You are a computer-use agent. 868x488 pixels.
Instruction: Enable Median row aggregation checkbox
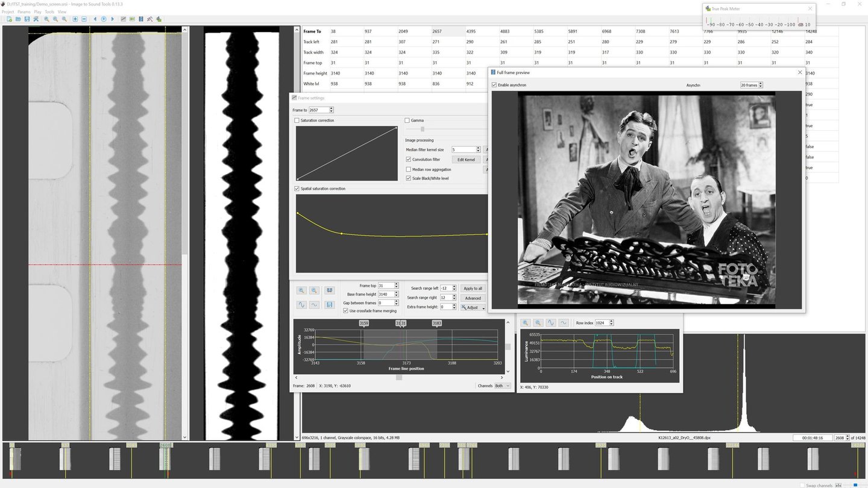[x=409, y=169]
